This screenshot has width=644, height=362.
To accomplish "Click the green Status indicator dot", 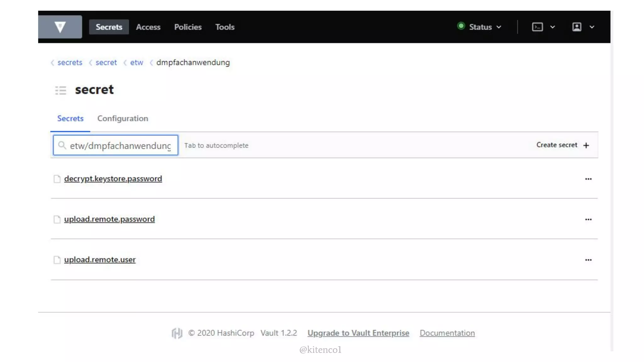I will [x=461, y=26].
